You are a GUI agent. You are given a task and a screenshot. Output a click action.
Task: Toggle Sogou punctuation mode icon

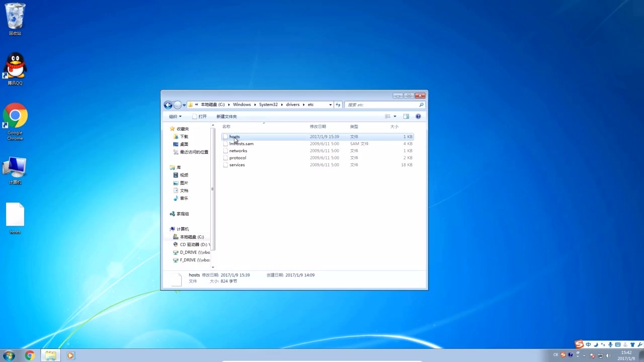click(603, 345)
